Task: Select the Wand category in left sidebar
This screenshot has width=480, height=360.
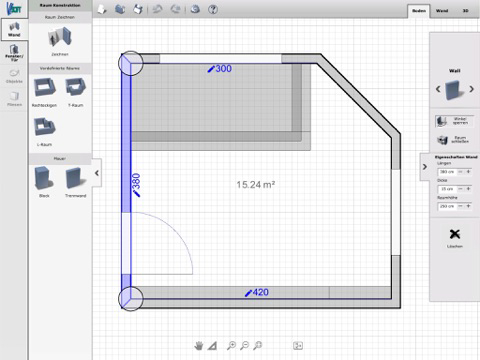Action: point(14,30)
